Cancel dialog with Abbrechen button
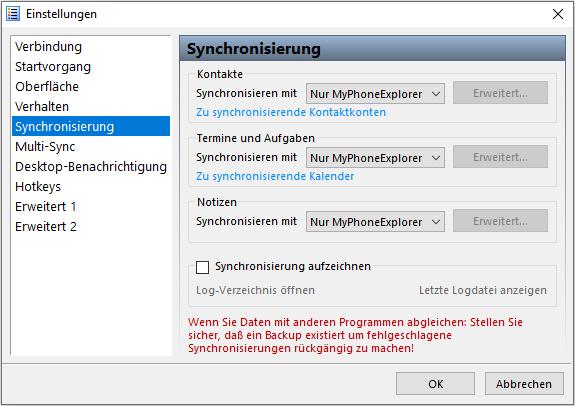The width and height of the screenshot is (575, 406). (524, 384)
